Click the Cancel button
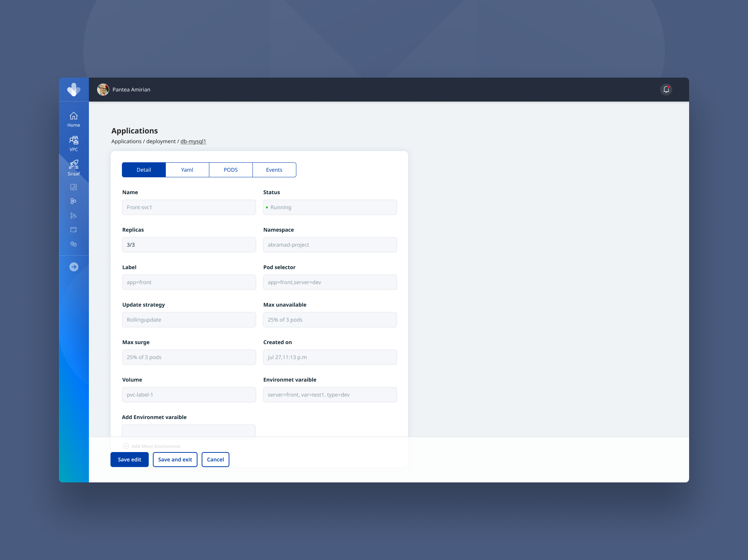The image size is (748, 560). (215, 460)
